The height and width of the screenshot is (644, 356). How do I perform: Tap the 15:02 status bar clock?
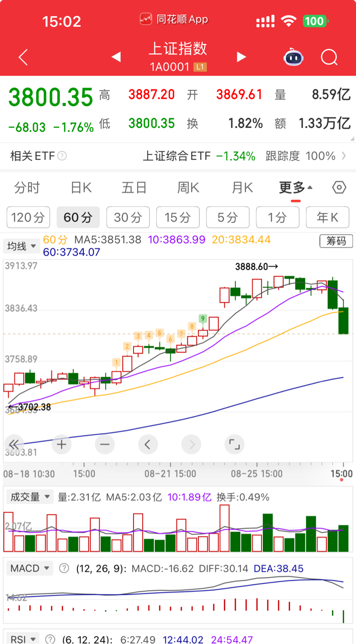pos(62,21)
